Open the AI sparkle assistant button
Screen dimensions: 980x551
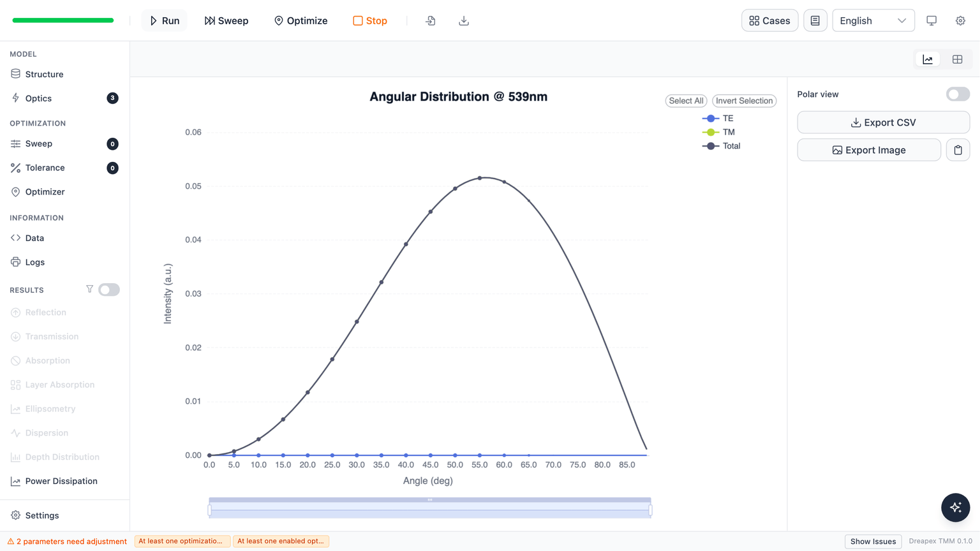[955, 508]
